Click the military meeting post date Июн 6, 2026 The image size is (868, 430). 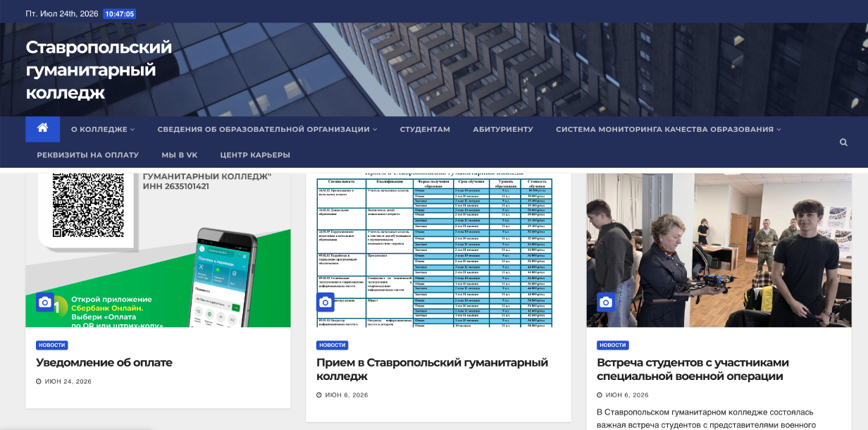(627, 395)
